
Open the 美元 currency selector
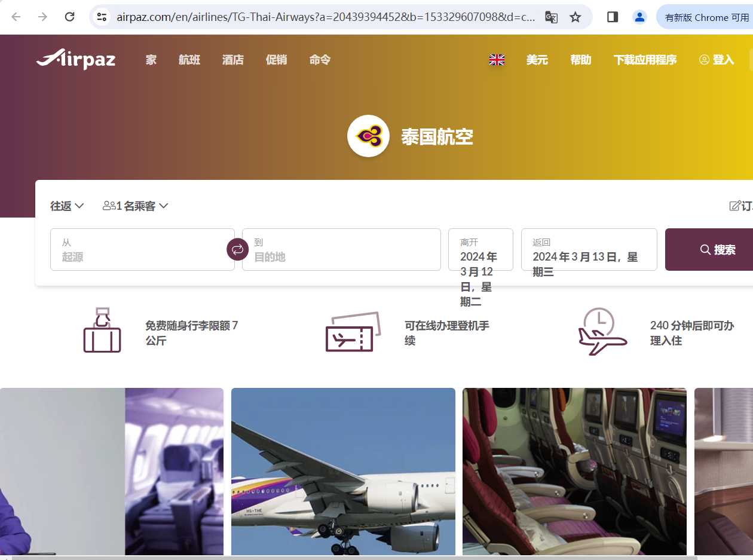(x=537, y=60)
